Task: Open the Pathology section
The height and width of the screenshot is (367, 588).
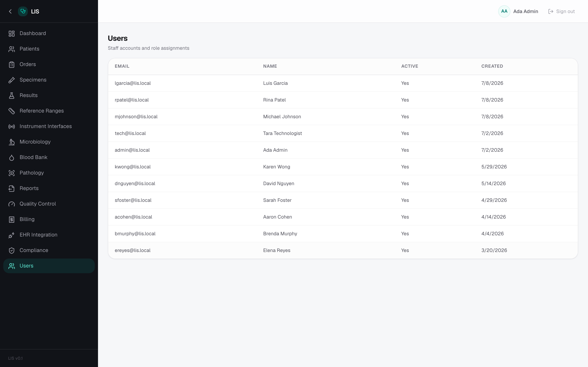Action: pos(49,173)
